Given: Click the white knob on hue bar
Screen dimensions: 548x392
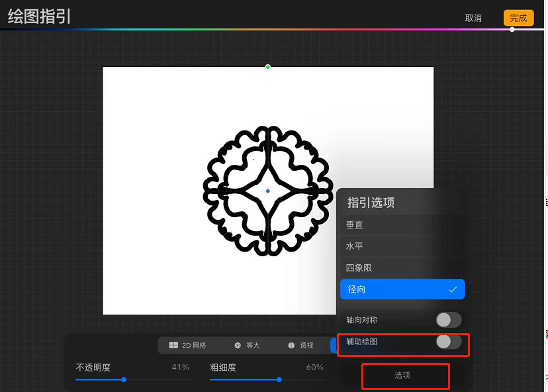Looking at the screenshot, I should click(x=512, y=29).
